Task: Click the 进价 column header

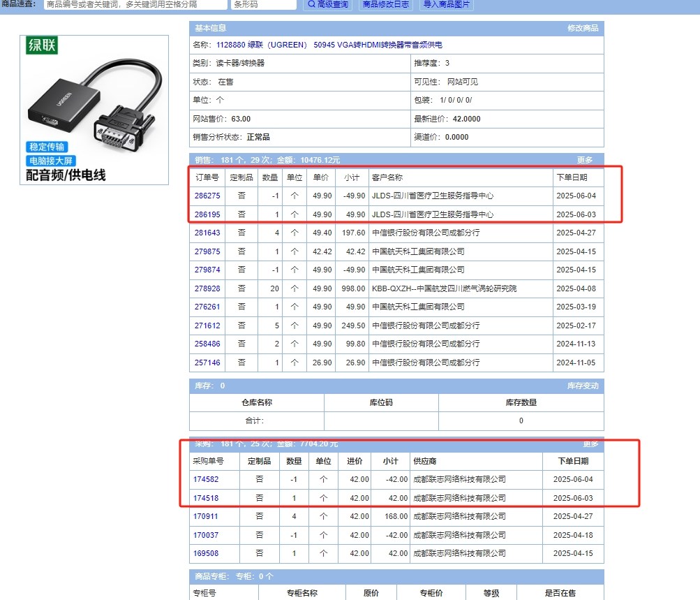Action: [x=355, y=461]
